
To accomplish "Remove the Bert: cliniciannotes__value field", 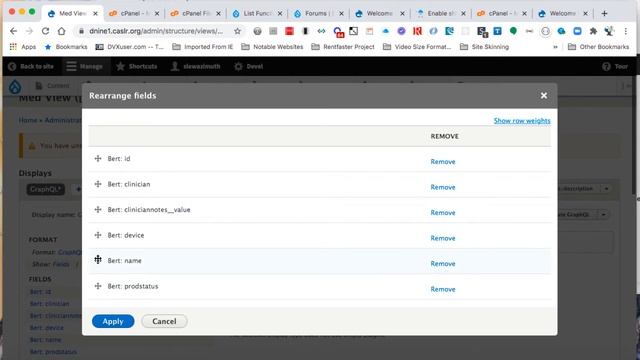I will point(443,213).
